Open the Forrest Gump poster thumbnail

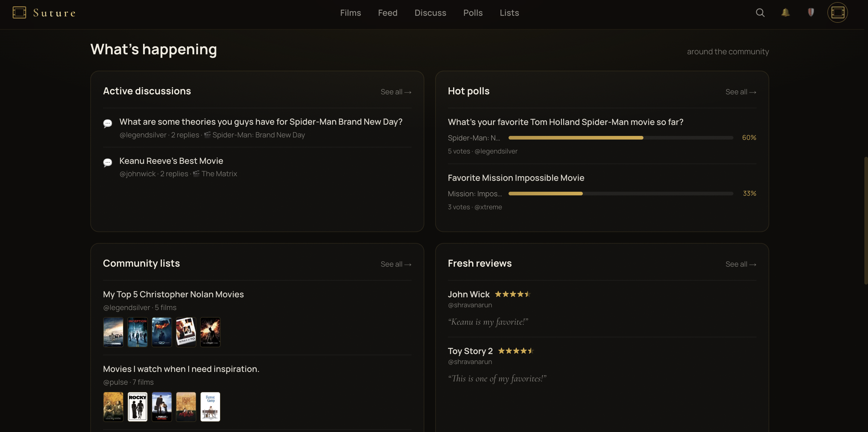(x=210, y=407)
